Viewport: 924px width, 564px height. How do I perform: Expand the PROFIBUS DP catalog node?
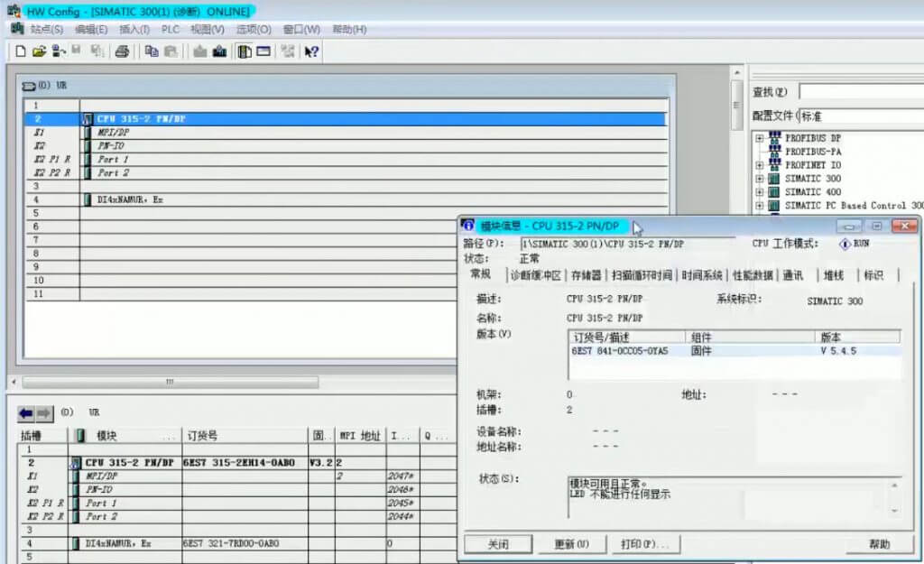tap(760, 138)
